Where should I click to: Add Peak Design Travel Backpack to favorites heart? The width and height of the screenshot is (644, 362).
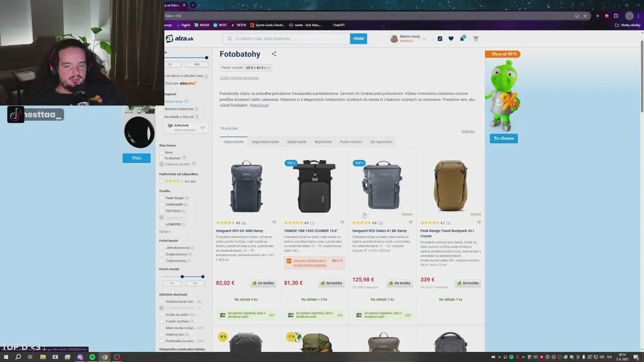click(478, 222)
